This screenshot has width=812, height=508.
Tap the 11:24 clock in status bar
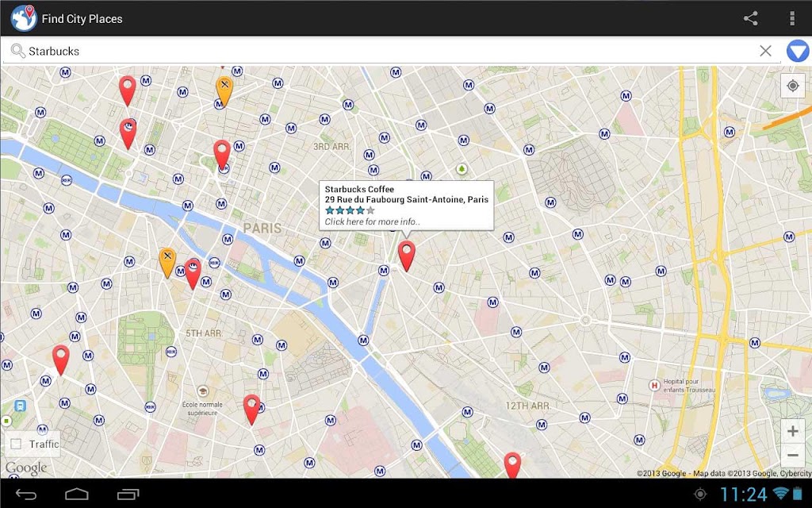click(744, 494)
